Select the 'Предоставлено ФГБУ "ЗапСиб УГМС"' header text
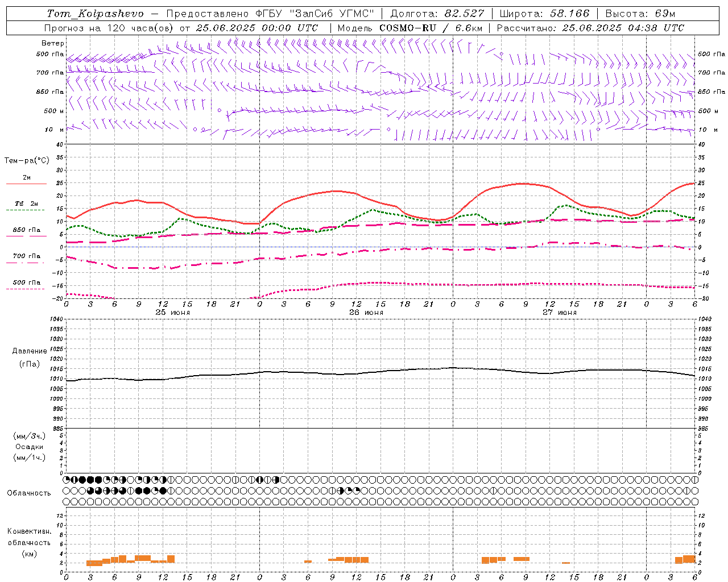This screenshot has height=582, width=728. [270, 14]
